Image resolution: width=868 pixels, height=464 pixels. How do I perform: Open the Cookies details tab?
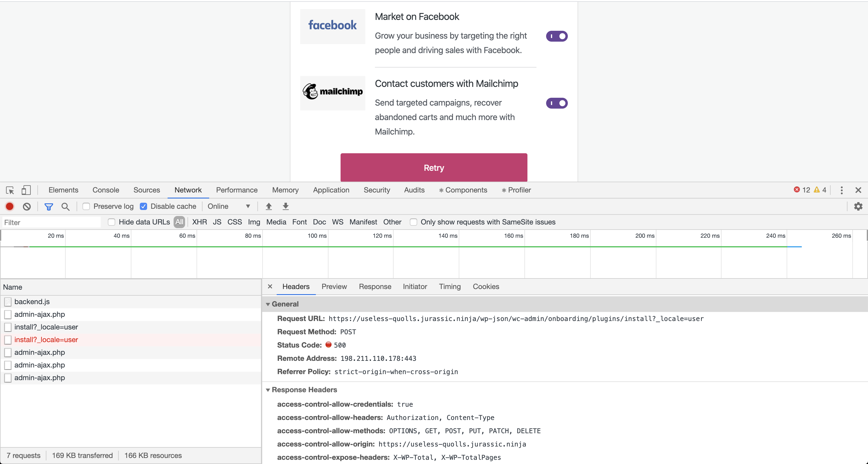(486, 287)
